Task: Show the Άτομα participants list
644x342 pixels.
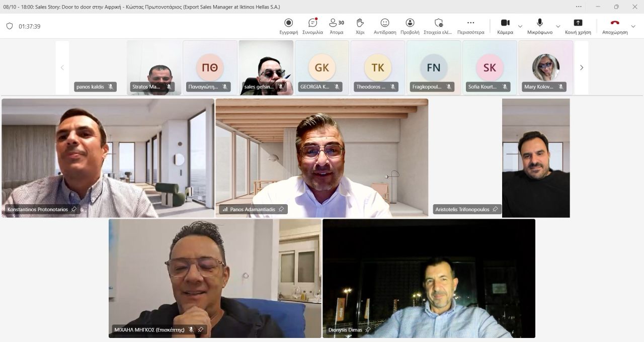Action: tap(336, 26)
